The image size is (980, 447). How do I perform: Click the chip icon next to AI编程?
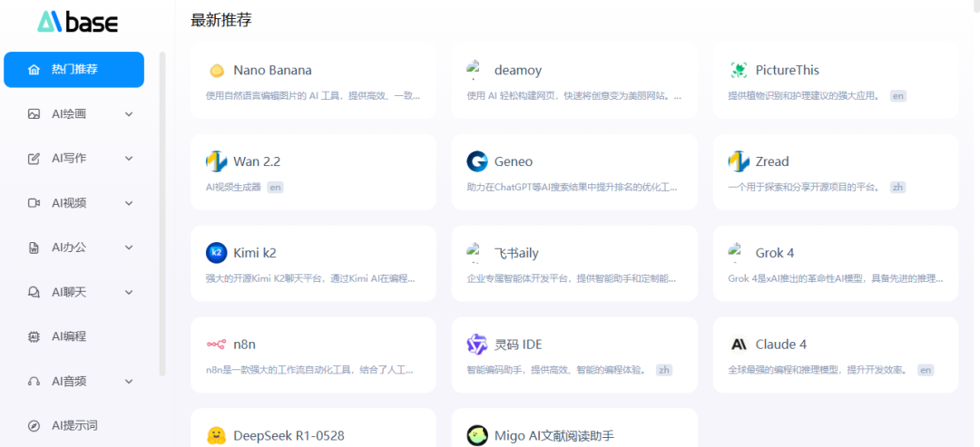[34, 337]
